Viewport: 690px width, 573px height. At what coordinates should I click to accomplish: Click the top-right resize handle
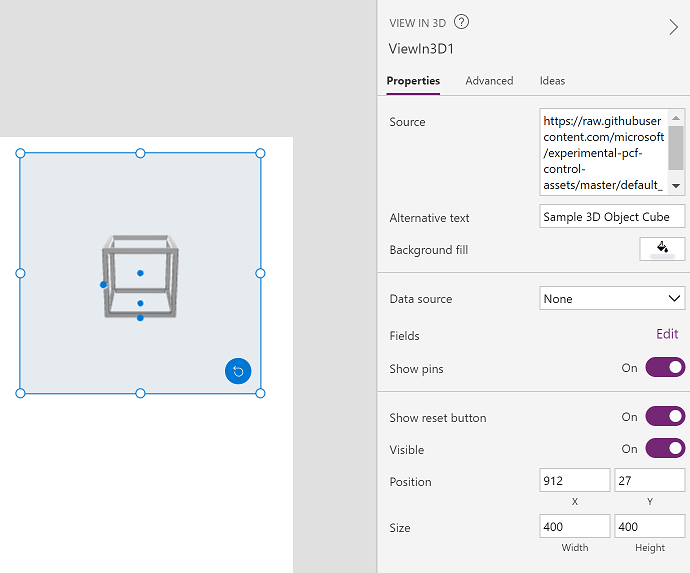[x=260, y=153]
